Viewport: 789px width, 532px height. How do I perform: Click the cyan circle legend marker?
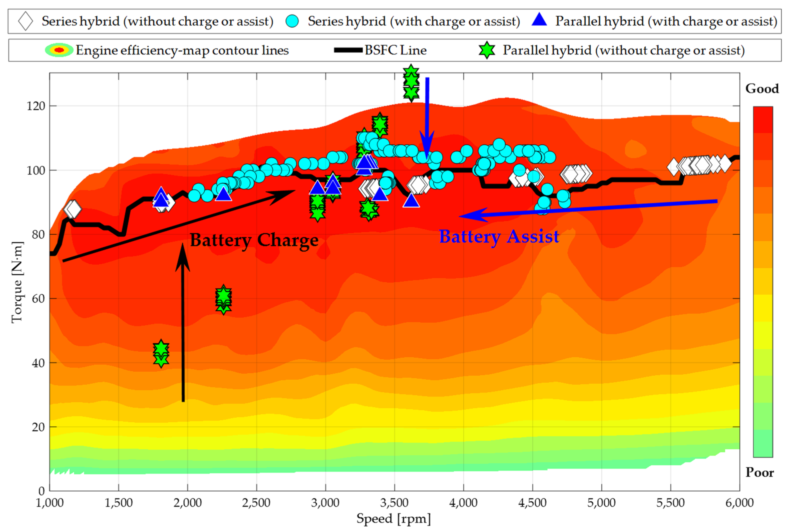292,21
